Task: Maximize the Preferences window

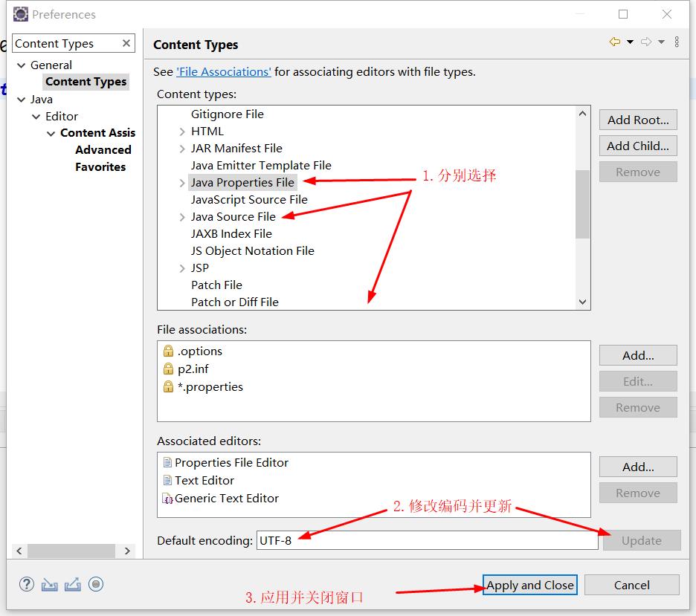Action: click(623, 14)
